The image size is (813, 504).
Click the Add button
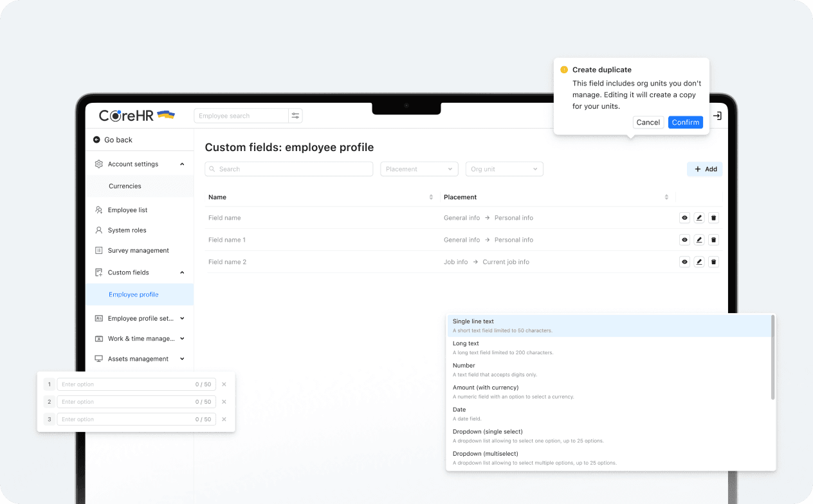(704, 169)
